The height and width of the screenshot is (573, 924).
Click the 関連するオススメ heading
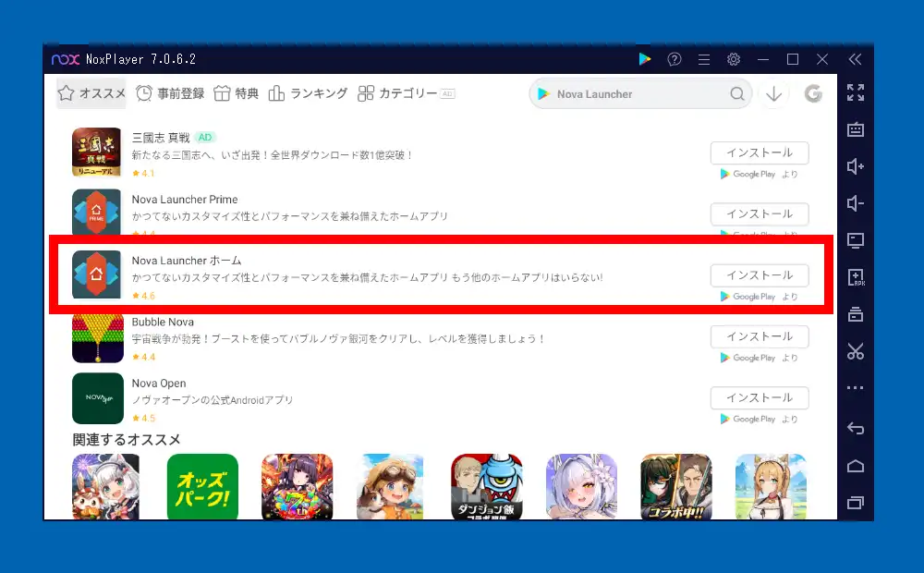126,440
